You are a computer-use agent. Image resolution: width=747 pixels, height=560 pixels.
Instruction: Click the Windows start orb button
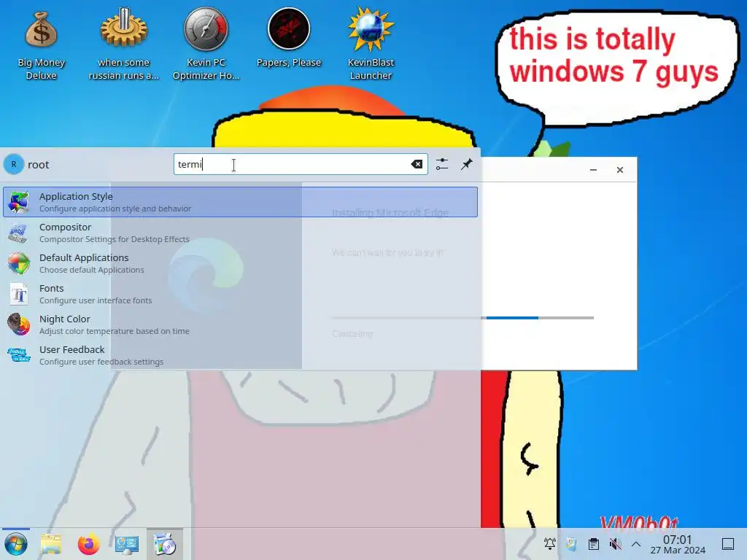coord(16,544)
